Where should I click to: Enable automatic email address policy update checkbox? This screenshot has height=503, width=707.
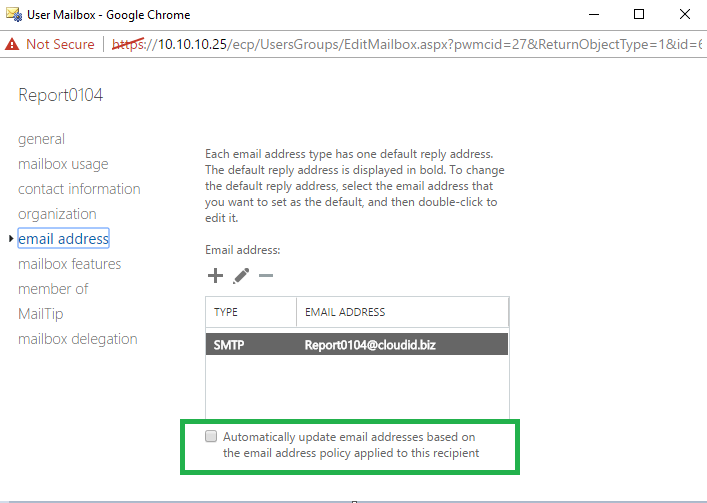coord(211,436)
